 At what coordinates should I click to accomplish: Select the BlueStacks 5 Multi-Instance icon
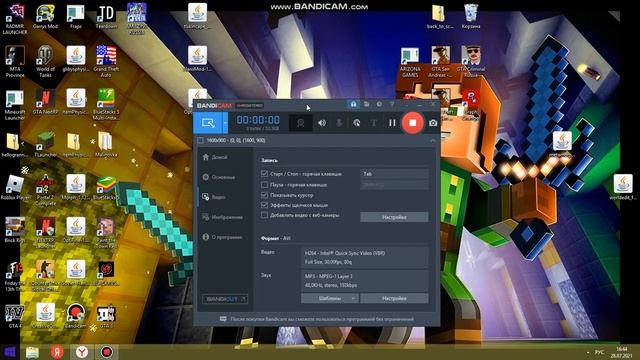point(106,104)
